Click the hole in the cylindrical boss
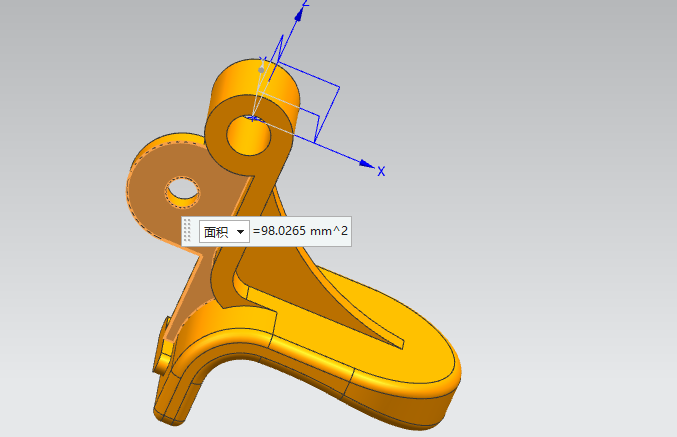This screenshot has width=677, height=437. (246, 133)
